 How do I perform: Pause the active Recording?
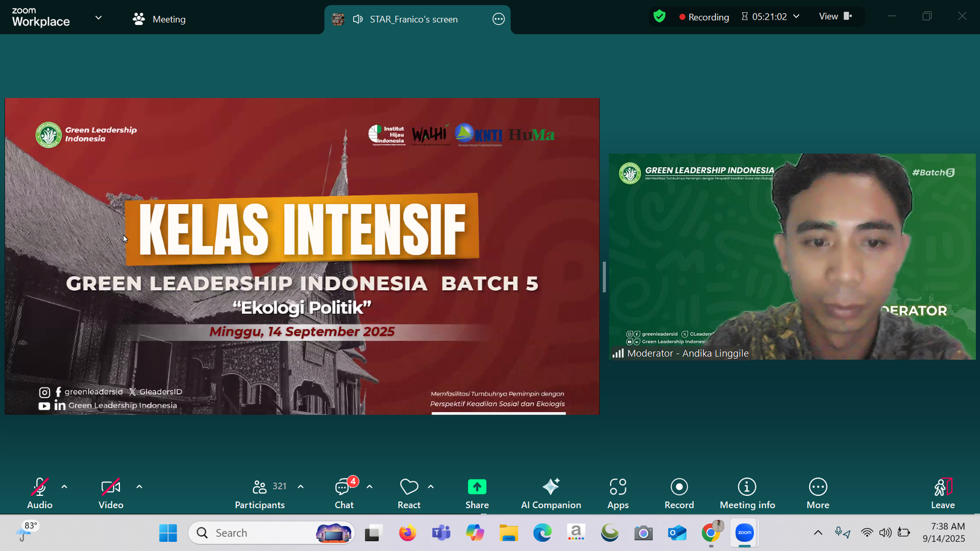[x=703, y=17]
